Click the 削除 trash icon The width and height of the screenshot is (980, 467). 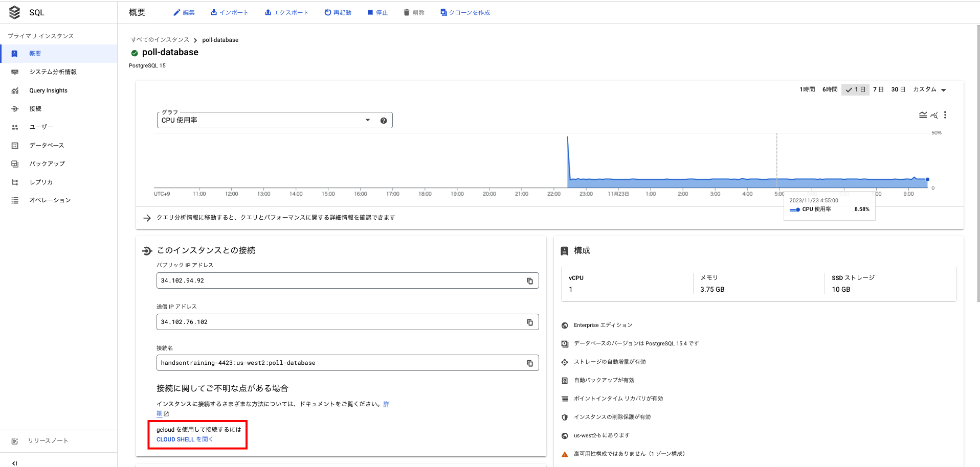point(406,12)
